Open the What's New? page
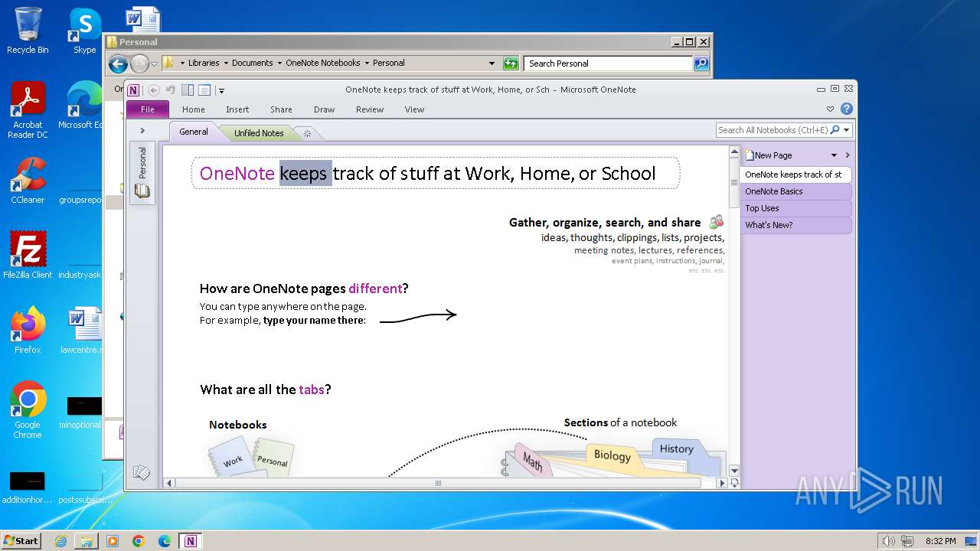Image resolution: width=980 pixels, height=551 pixels. [796, 225]
